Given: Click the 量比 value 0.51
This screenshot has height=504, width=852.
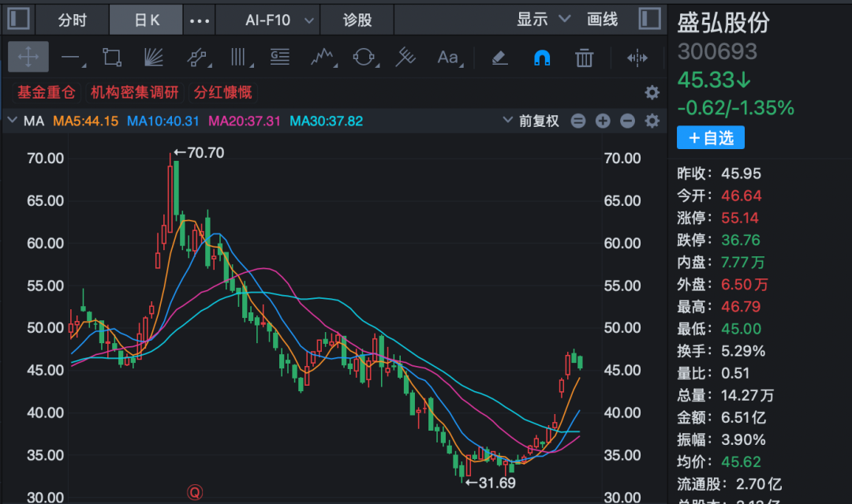Looking at the screenshot, I should [x=735, y=374].
